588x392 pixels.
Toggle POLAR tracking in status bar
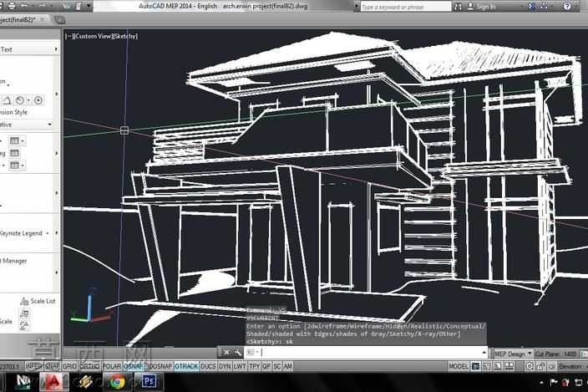point(112,366)
